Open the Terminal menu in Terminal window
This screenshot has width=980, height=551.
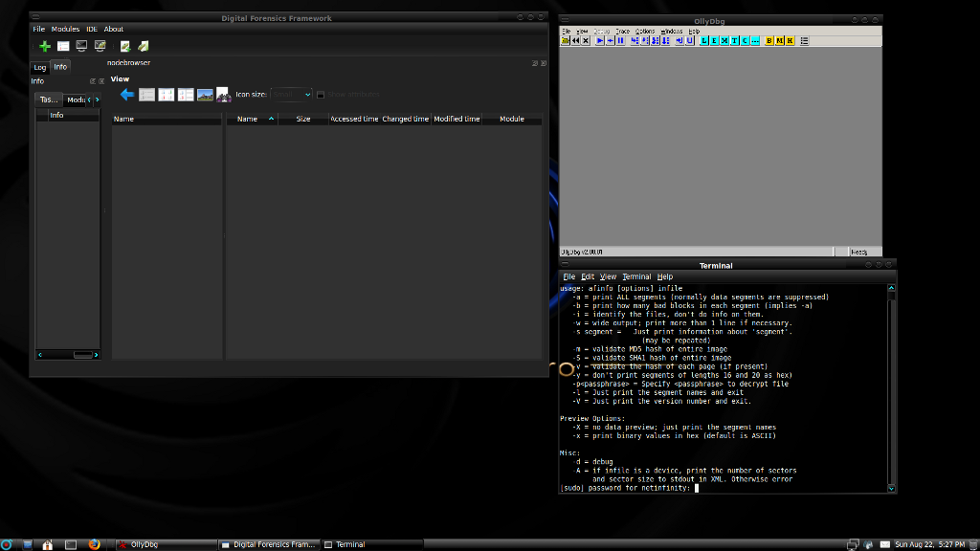tap(636, 276)
